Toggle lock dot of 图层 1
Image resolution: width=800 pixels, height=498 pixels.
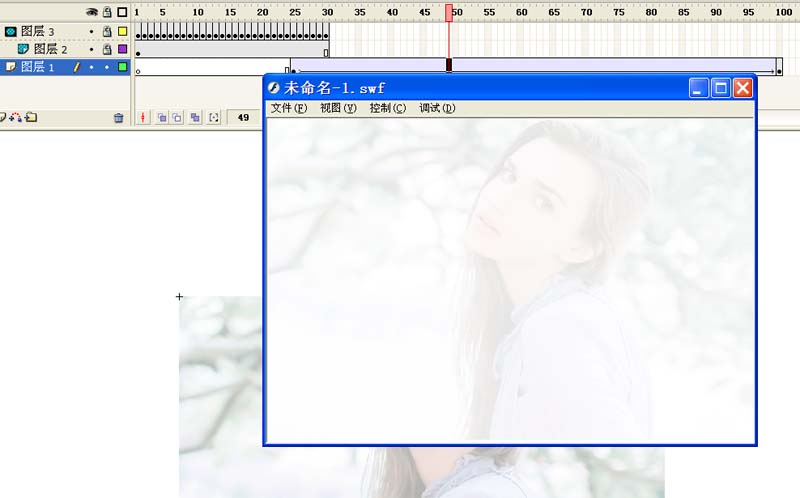point(107,67)
